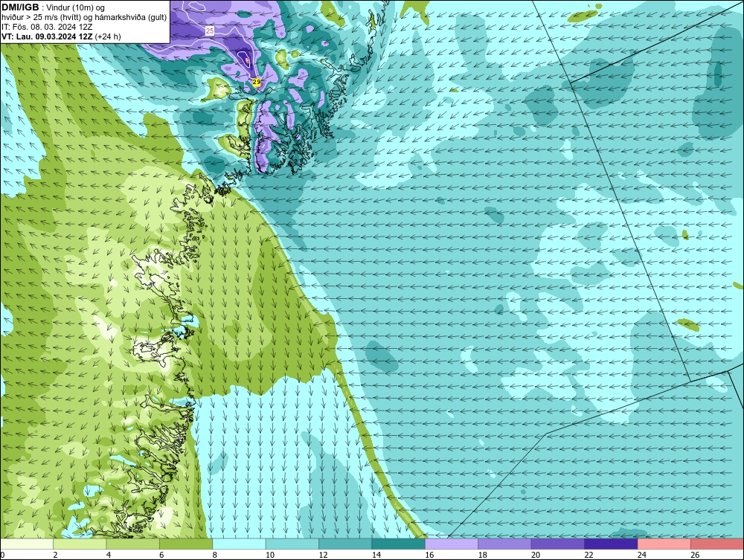Viewport: 744px width, 560px height.
Task: Click the 22–24 m/s dark indigo swatch
Action: click(611, 544)
